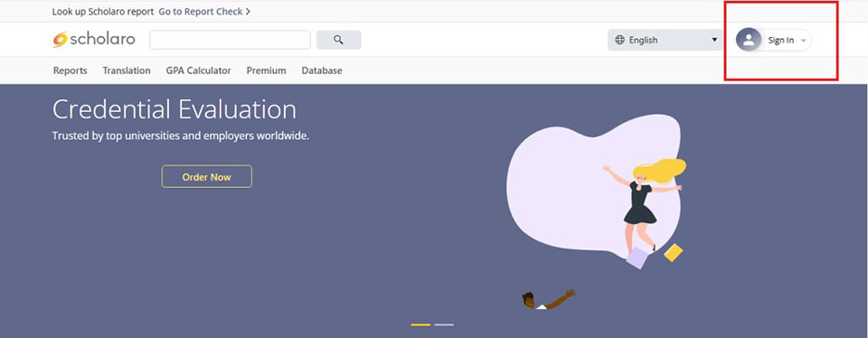Click inside the search input field
868x338 pixels.
230,40
